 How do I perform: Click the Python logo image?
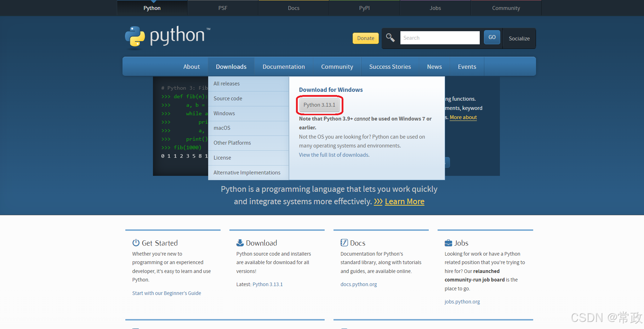(x=167, y=37)
